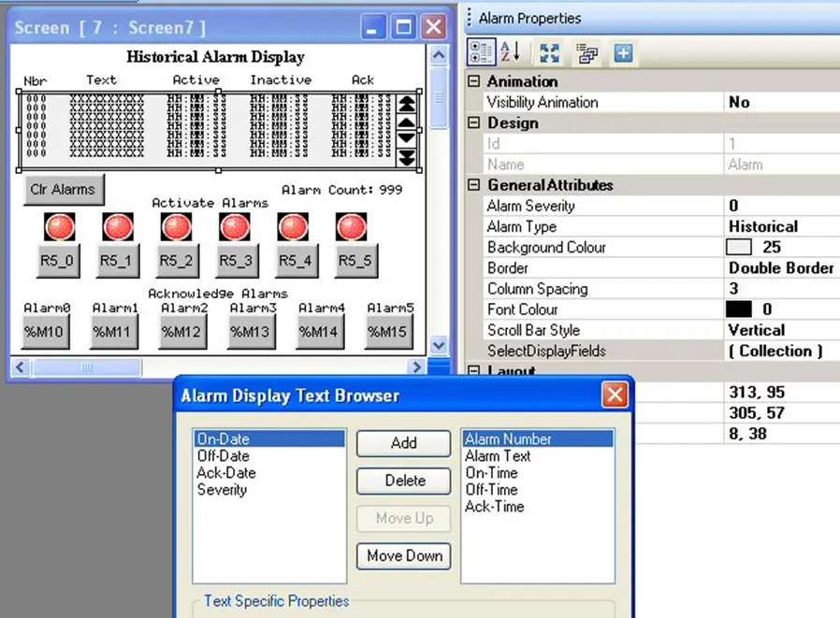Acknowledge Alarm3 with the %M13 button

[x=250, y=332]
